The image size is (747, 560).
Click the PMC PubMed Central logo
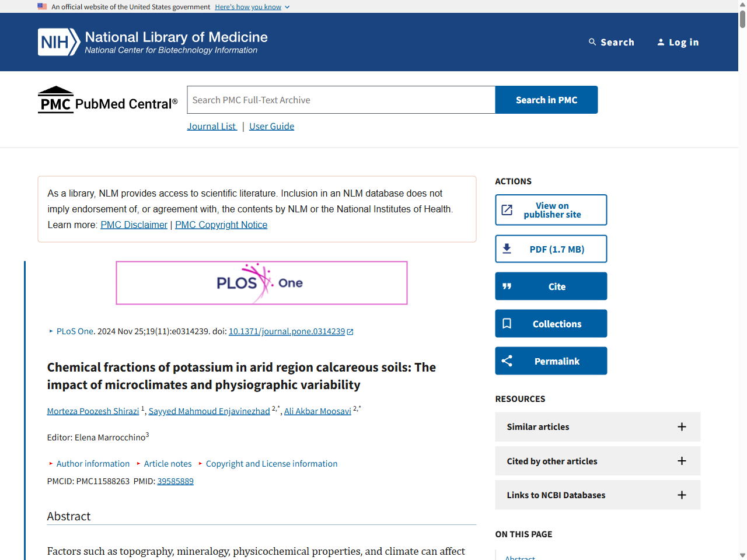tap(108, 100)
